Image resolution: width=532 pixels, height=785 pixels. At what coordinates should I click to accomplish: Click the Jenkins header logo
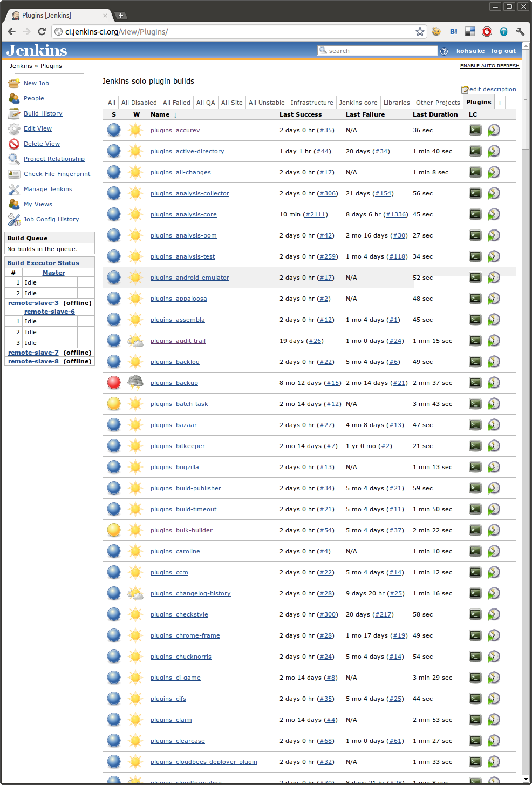tap(37, 50)
